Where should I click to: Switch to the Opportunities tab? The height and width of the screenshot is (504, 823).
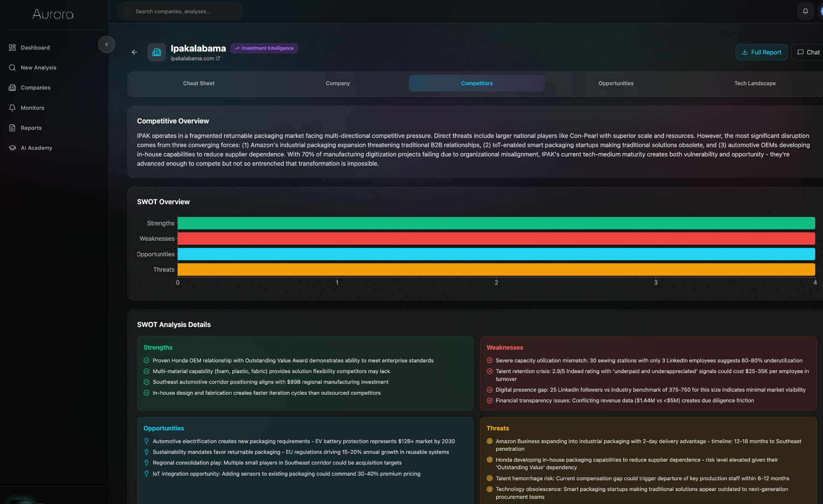pyautogui.click(x=616, y=83)
